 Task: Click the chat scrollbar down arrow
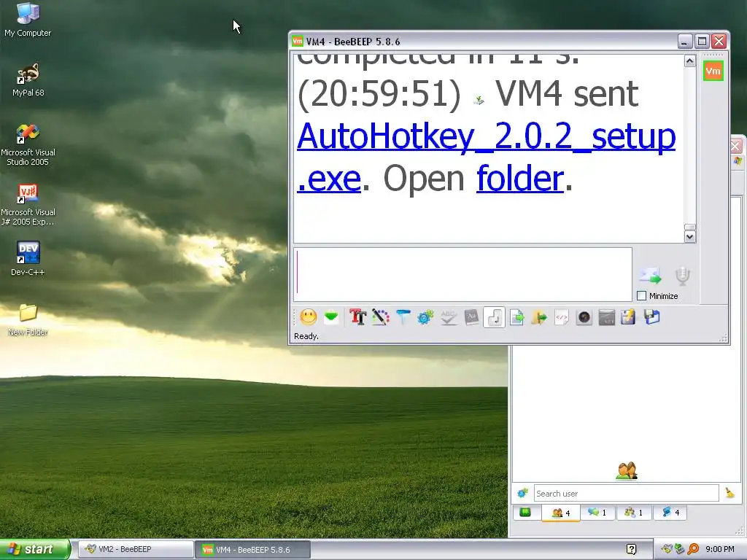point(690,237)
